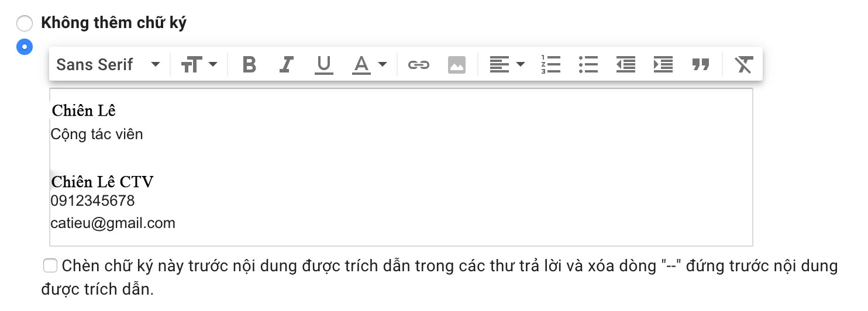Underline the selected signature text
Image resolution: width=868 pixels, height=311 pixels.
point(323,64)
